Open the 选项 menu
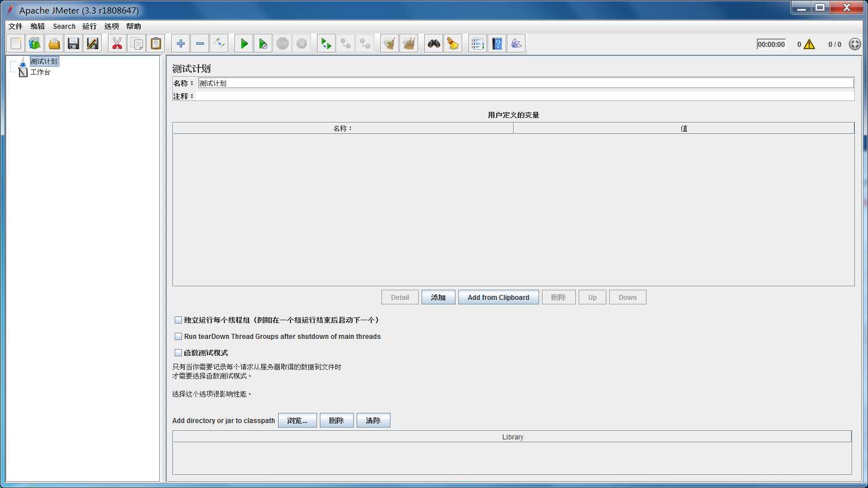Viewport: 868px width, 488px height. click(111, 27)
